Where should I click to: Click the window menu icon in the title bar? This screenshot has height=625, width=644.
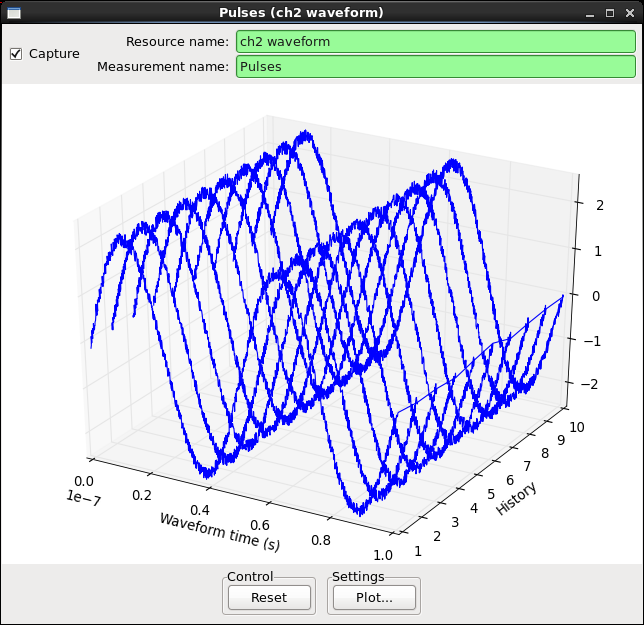[14, 13]
